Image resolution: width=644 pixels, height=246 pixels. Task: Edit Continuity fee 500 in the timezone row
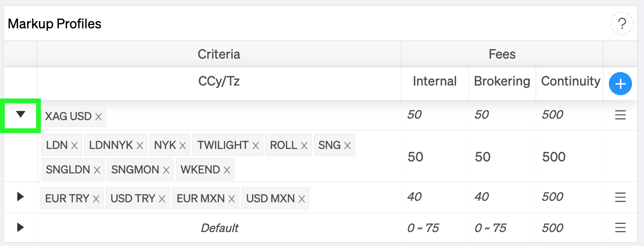(554, 157)
